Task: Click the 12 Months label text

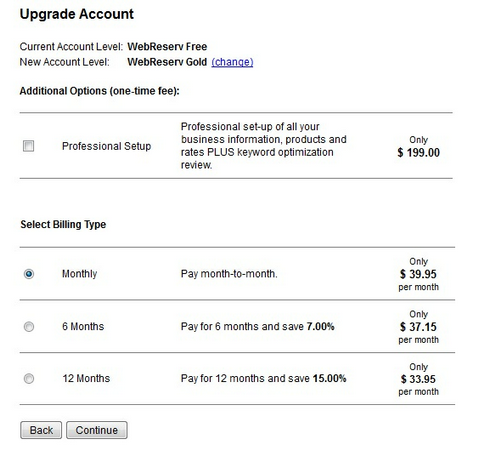Action: 86,378
